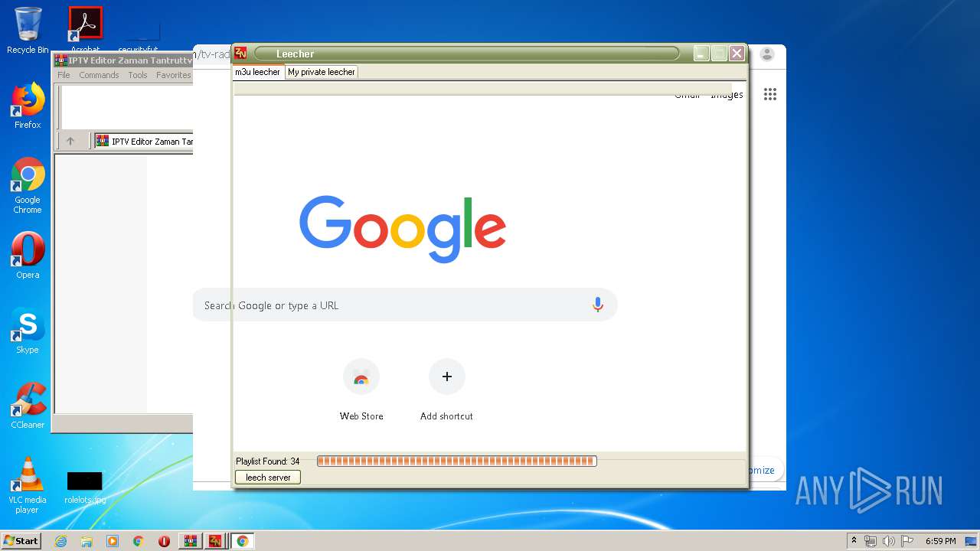Open the Action Center flag icon
This screenshot has height=551, width=980.
pyautogui.click(x=907, y=541)
